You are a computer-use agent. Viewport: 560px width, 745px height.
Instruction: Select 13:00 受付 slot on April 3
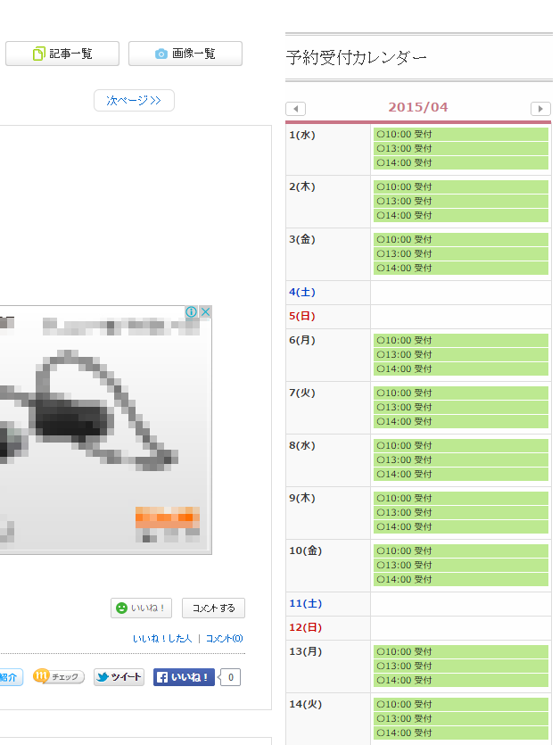(x=460, y=253)
